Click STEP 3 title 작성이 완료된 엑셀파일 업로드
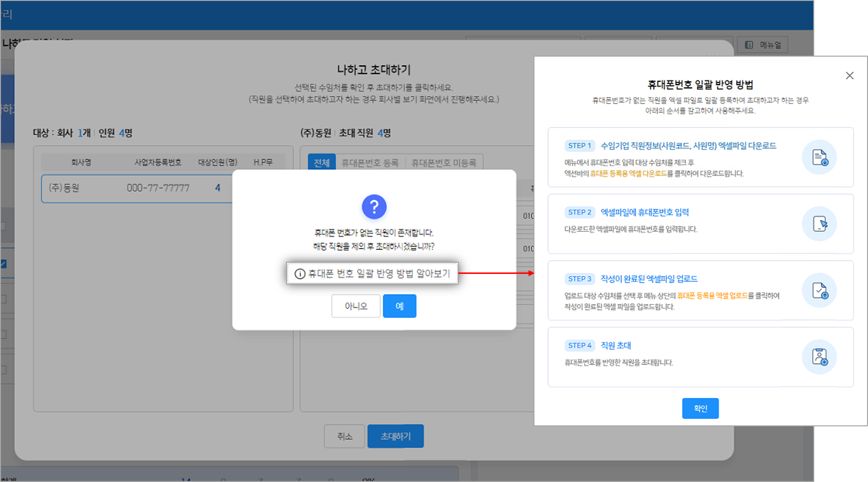The height and width of the screenshot is (482, 868). click(x=649, y=279)
